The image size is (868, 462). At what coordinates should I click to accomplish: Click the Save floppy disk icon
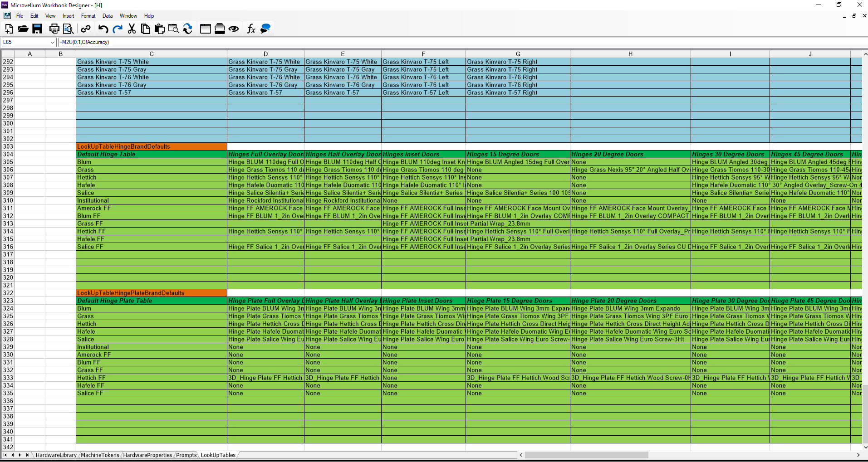coord(37,29)
